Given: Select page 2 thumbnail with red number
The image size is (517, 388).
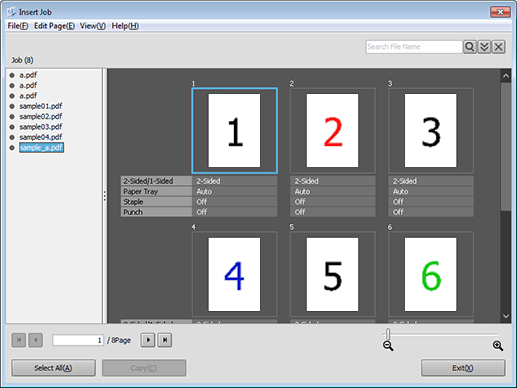Looking at the screenshot, I should [x=333, y=130].
